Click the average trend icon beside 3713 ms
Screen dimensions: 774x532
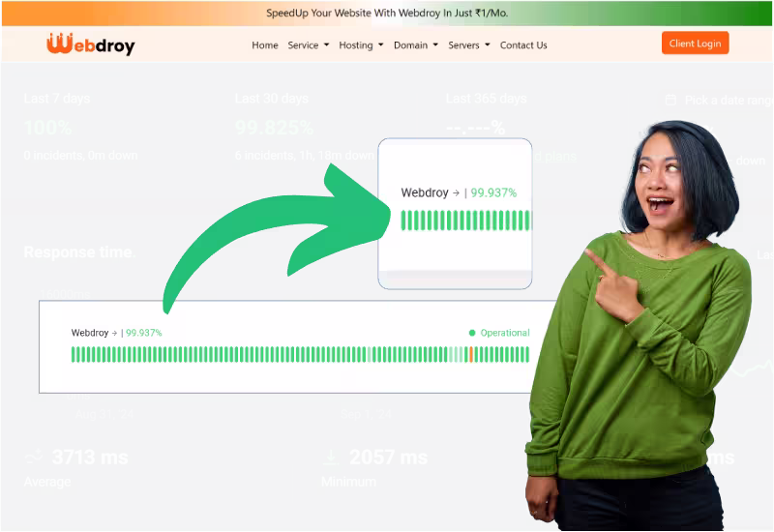[x=34, y=457]
